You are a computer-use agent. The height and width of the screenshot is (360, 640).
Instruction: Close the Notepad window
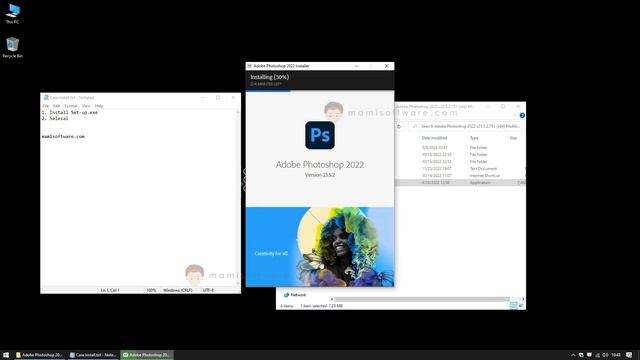[233, 98]
